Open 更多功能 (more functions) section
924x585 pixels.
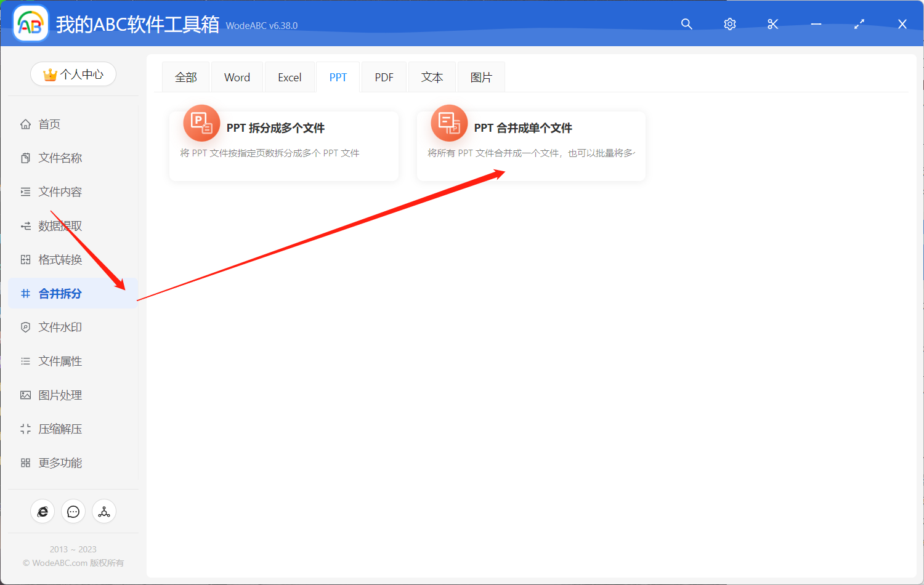(59, 462)
